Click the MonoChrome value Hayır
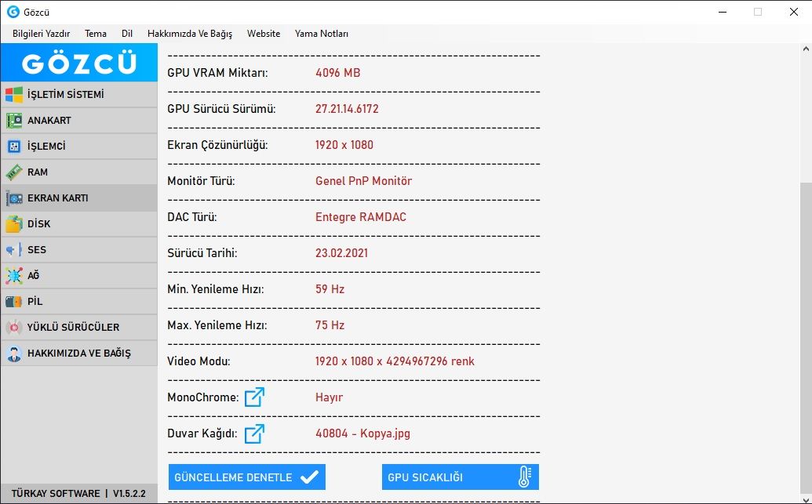Screen dimensions: 812x504 coord(330,397)
